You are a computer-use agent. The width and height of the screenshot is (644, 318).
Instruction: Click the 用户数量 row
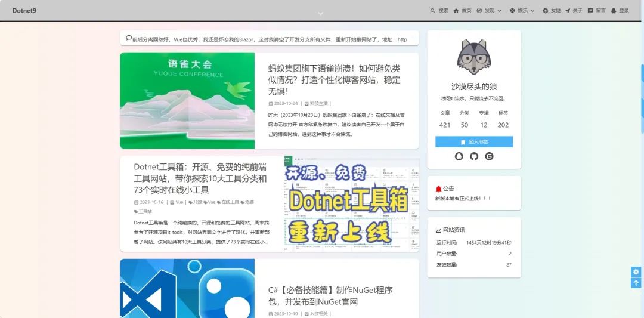[474, 254]
